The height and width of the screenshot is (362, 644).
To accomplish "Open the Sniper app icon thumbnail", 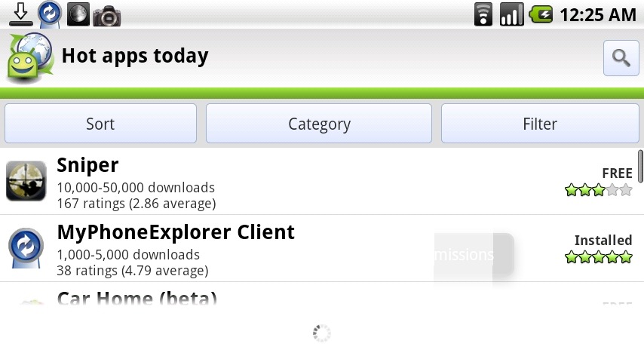I will 26,181.
